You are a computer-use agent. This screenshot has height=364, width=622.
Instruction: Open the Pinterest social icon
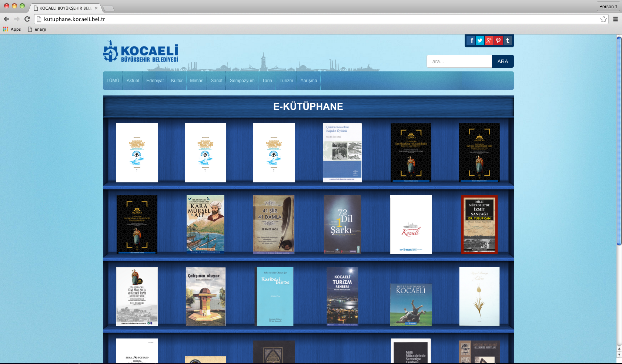pyautogui.click(x=498, y=41)
